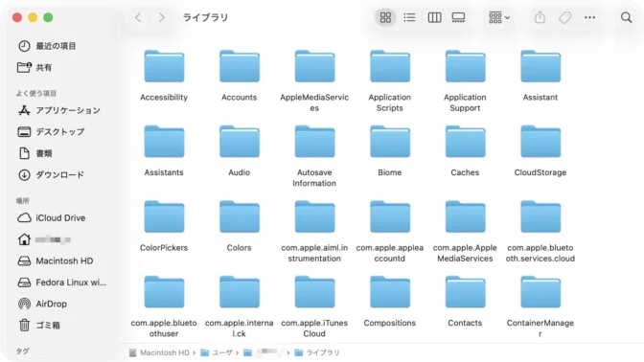Select the com.apple.internal.ck folder icon
Viewport: 644px width, 362px height.
click(239, 292)
